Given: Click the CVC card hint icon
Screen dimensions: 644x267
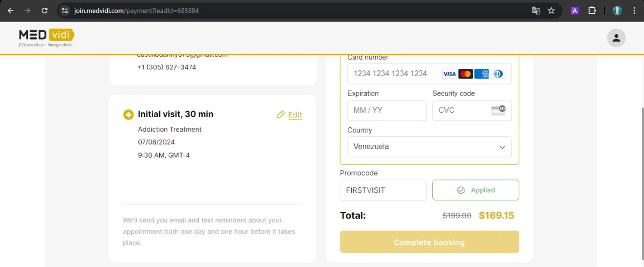Looking at the screenshot, I should [x=498, y=110].
